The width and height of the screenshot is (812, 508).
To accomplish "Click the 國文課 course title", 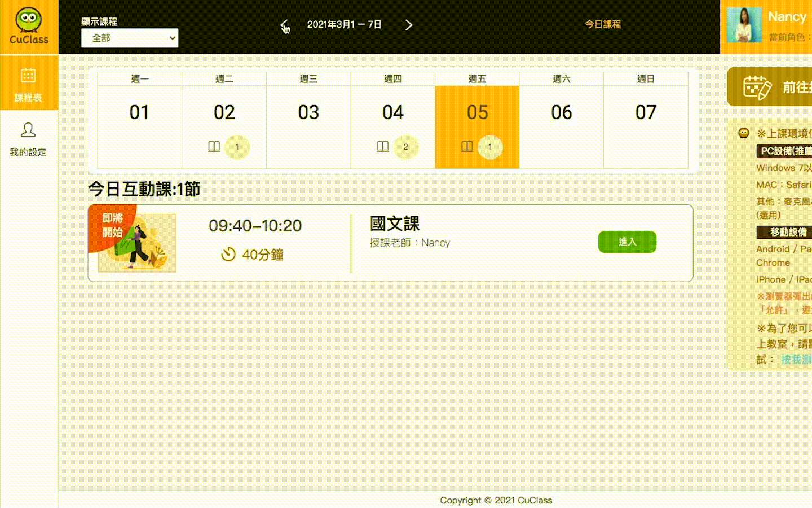I will click(395, 224).
